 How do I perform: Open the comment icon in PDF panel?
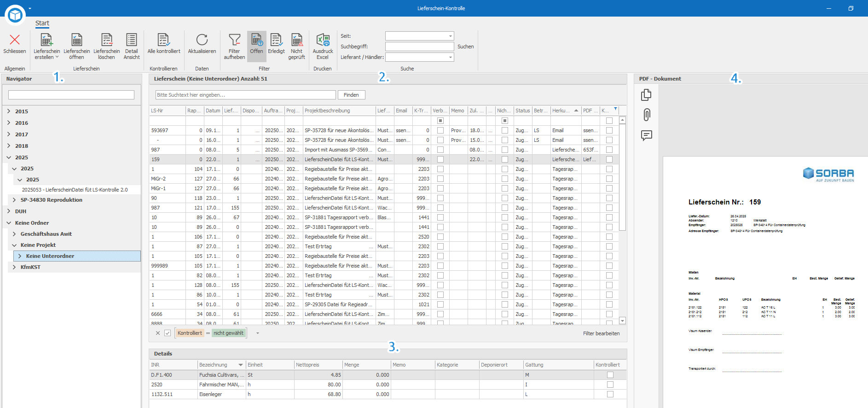647,135
